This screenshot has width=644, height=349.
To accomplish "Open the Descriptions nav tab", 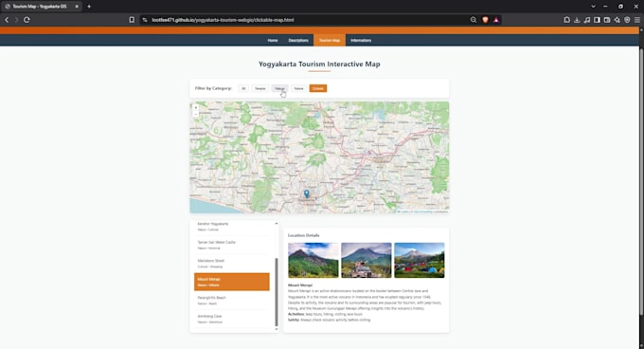I will [x=298, y=40].
